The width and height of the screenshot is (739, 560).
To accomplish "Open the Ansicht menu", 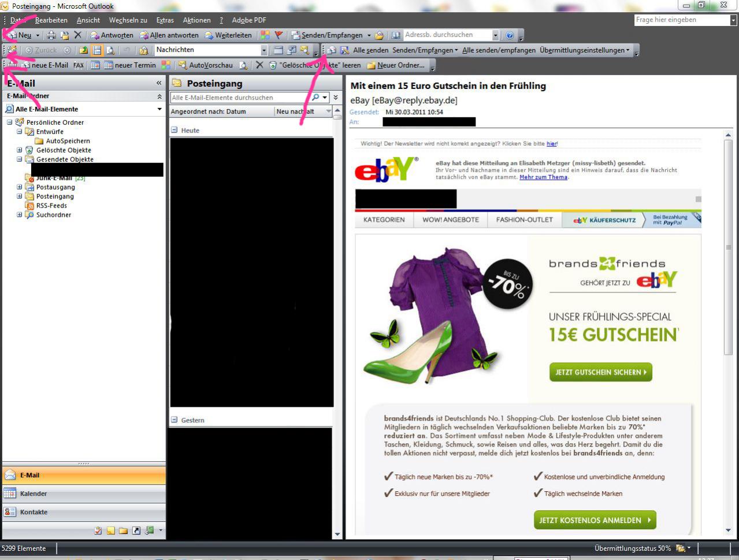I will pos(88,20).
